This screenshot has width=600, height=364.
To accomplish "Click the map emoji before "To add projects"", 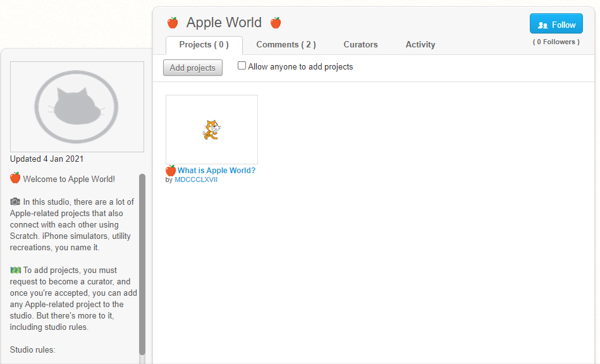I will 15,270.
